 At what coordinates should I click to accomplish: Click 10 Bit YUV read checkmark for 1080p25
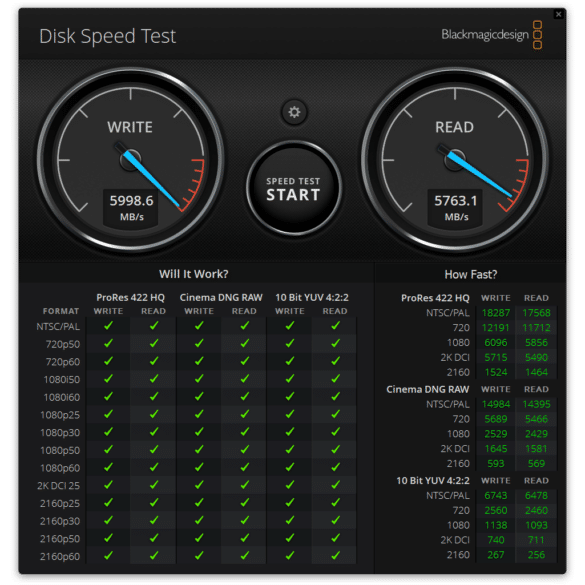coord(335,414)
